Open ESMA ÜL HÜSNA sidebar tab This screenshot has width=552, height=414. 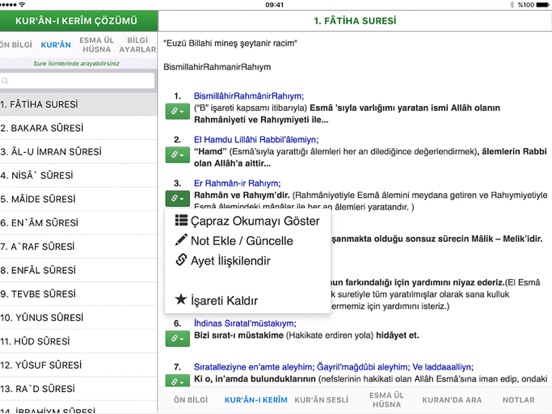coord(97,45)
